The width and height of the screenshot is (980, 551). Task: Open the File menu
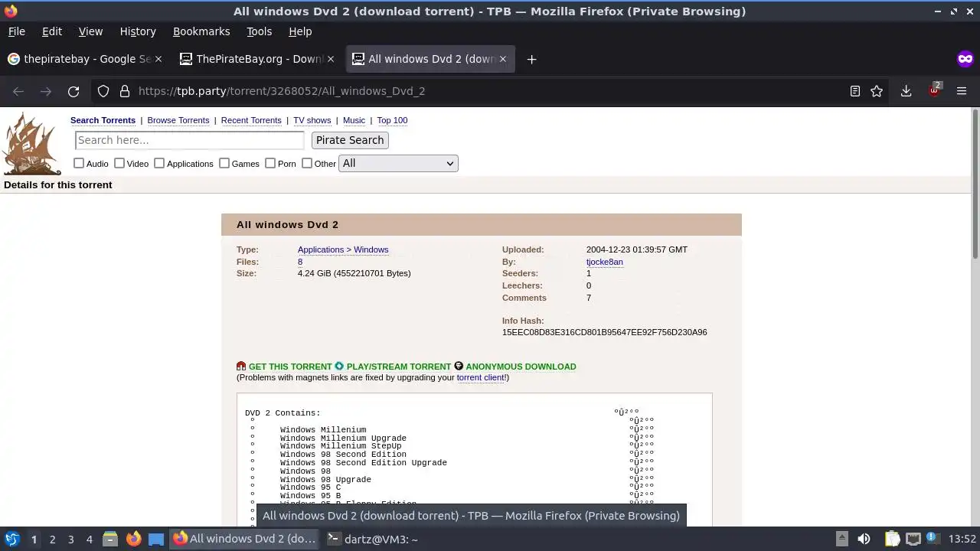pos(16,31)
